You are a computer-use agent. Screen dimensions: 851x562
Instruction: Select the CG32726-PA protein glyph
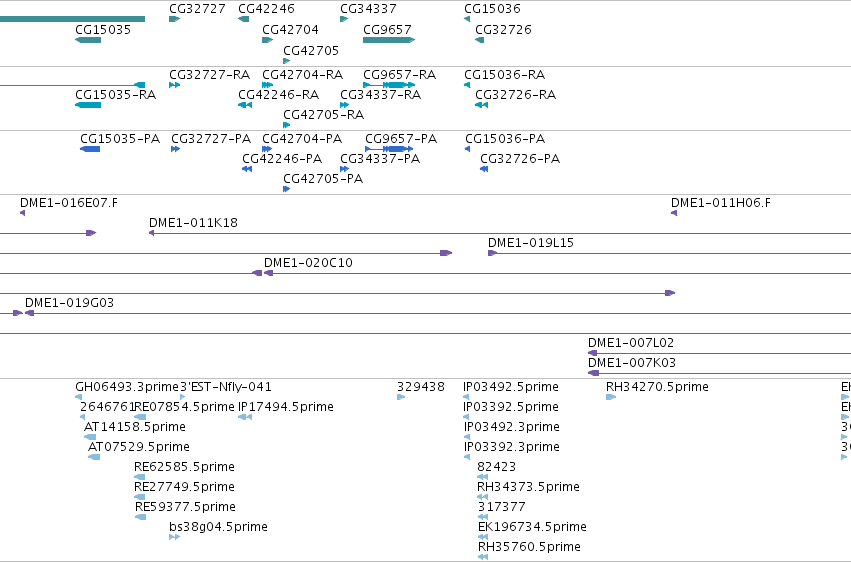pos(484,169)
